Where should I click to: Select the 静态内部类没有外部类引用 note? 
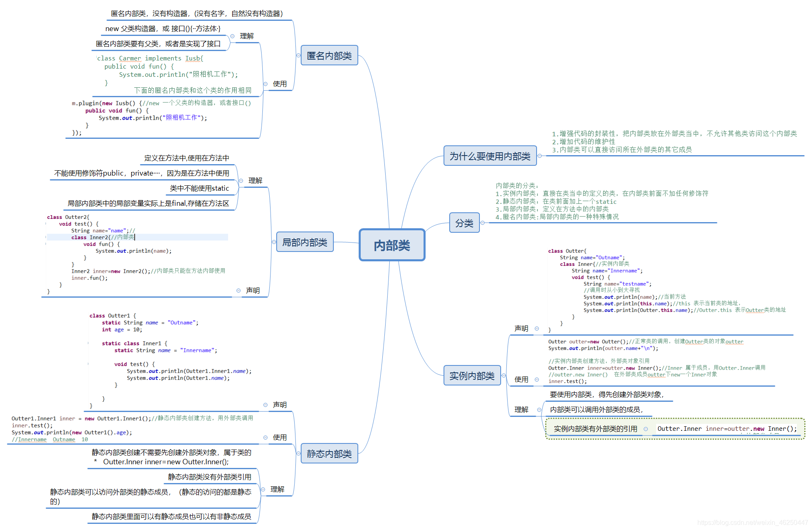(210, 477)
